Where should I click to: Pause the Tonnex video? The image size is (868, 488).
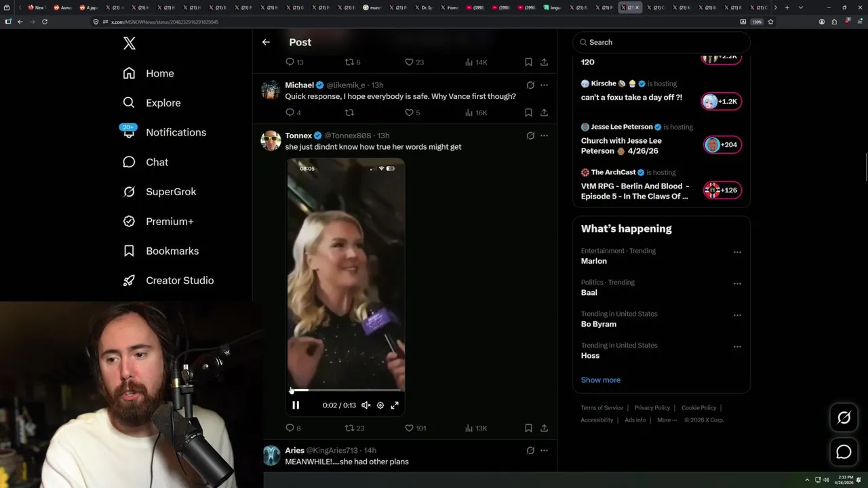coord(296,405)
